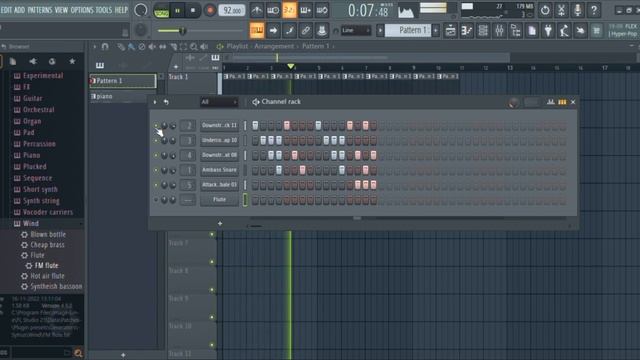The image size is (640, 360).
Task: Select the FM flute preset
Action: coord(47,265)
